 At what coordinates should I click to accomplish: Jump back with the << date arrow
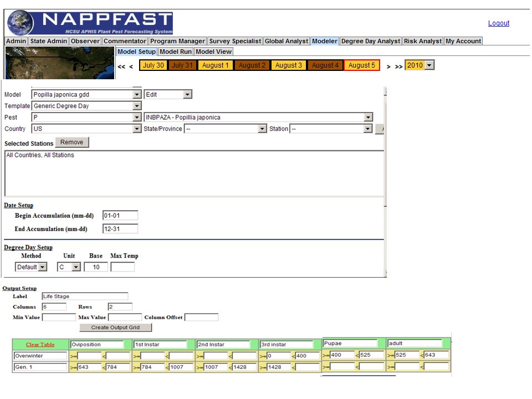[x=121, y=66]
